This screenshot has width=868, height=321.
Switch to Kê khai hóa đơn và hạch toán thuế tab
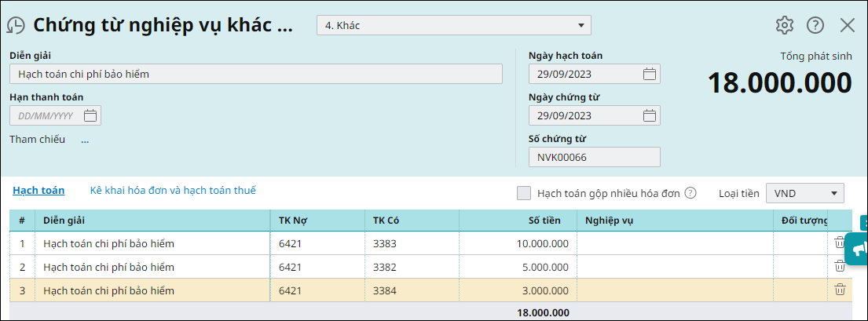pyautogui.click(x=173, y=191)
